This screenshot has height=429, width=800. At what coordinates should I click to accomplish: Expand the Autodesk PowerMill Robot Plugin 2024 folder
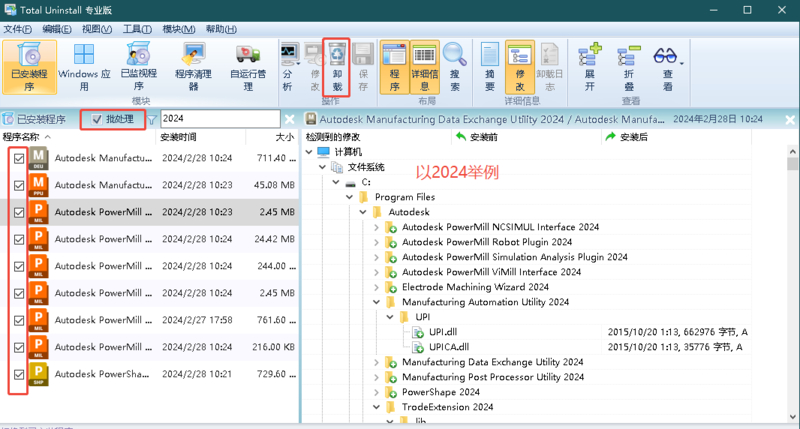377,242
